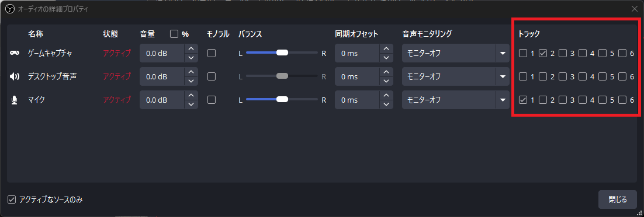Decrease volume dB for マイク
Screen dimensions: 644x217
191,104
